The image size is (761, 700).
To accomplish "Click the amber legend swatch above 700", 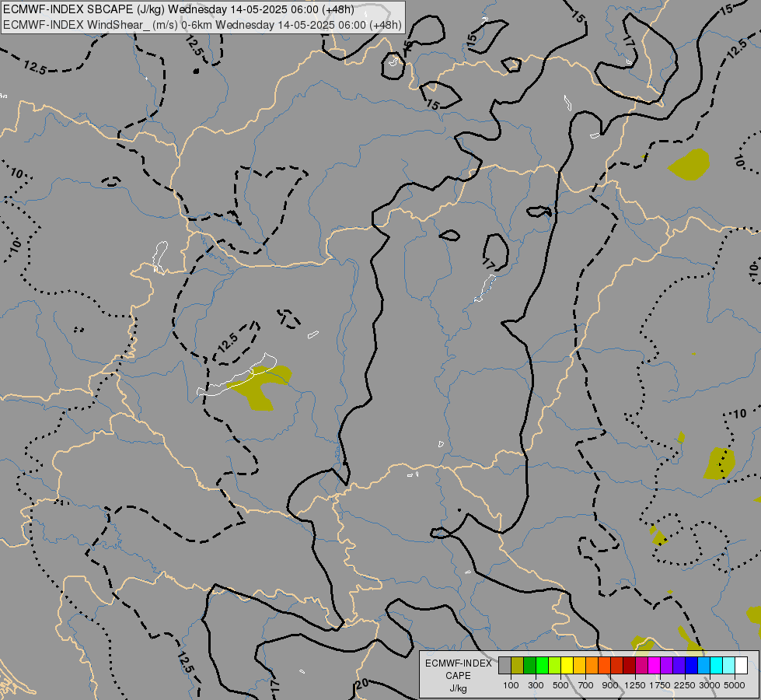I will [x=579, y=666].
